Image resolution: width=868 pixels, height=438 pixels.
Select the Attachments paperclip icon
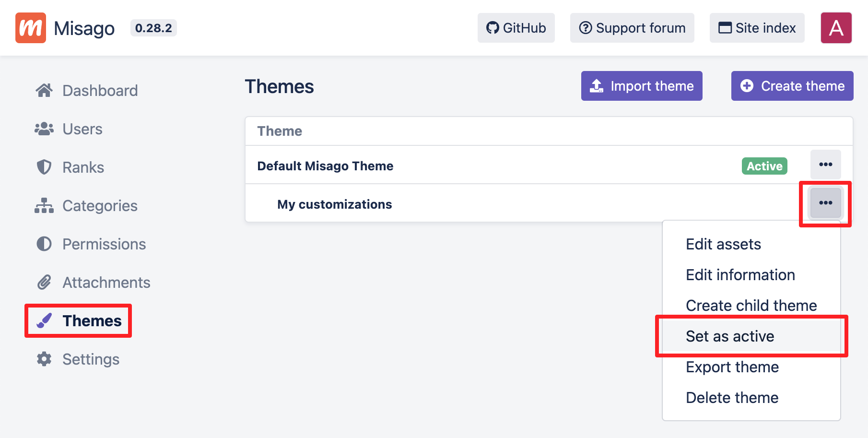coord(44,282)
